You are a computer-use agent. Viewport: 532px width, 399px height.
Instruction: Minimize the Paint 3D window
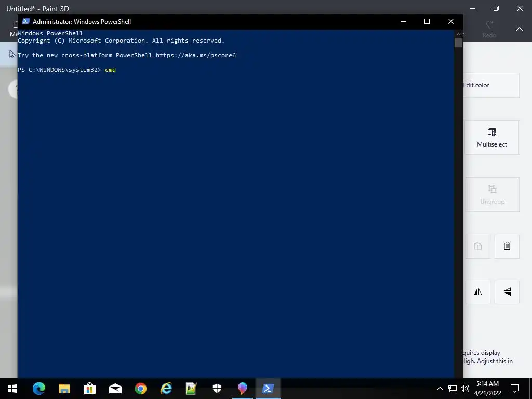[x=472, y=8]
